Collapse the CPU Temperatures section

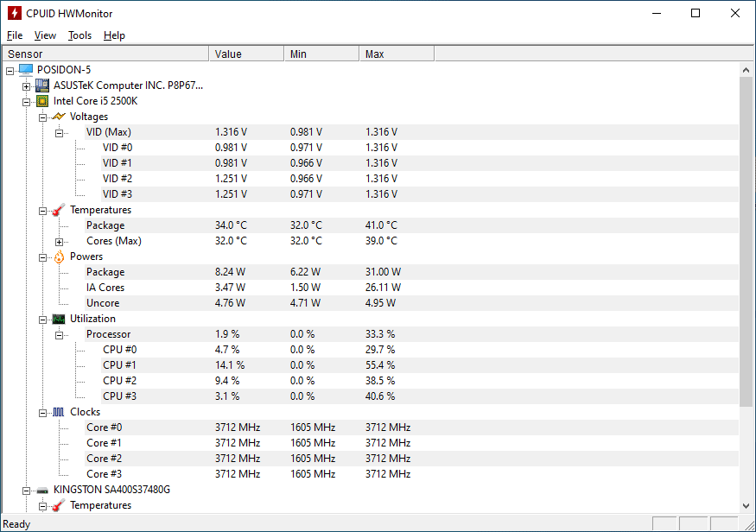coord(43,211)
